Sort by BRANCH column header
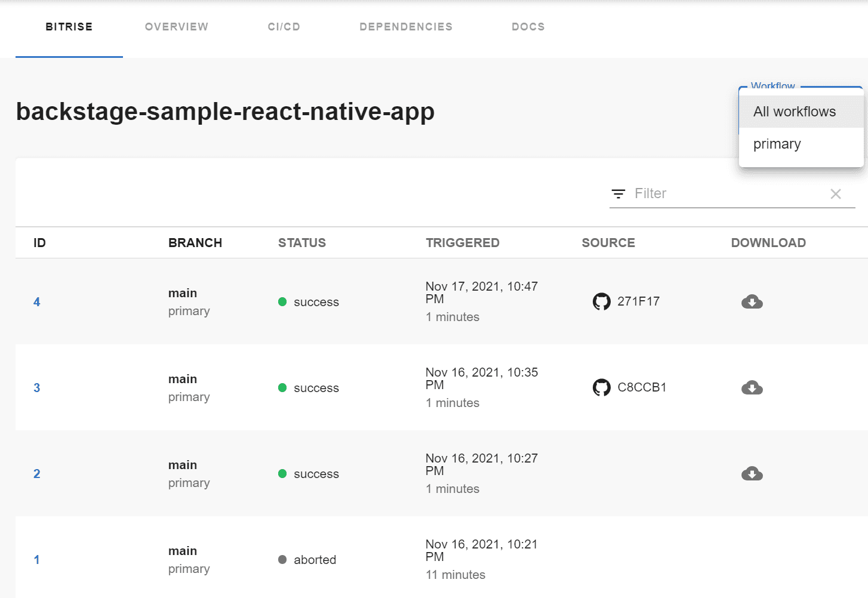868x598 pixels. [x=195, y=243]
